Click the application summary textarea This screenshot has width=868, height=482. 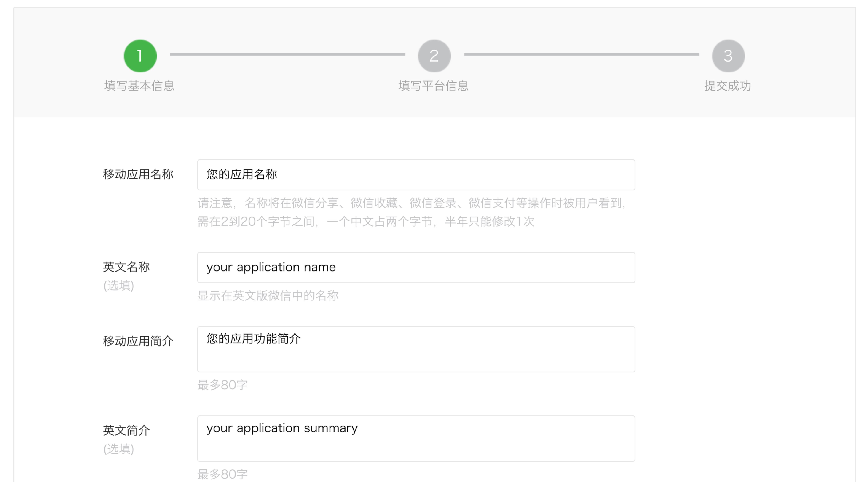pos(416,438)
